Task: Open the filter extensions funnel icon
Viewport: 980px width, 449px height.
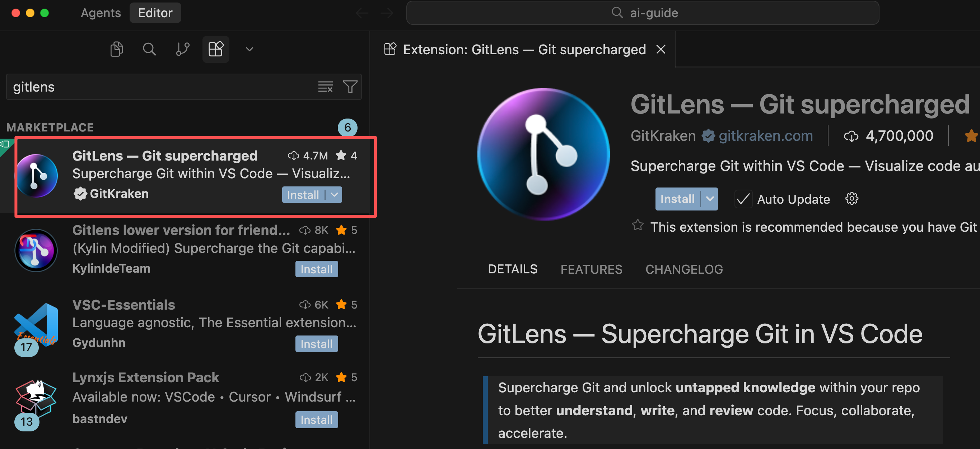Action: pyautogui.click(x=350, y=87)
